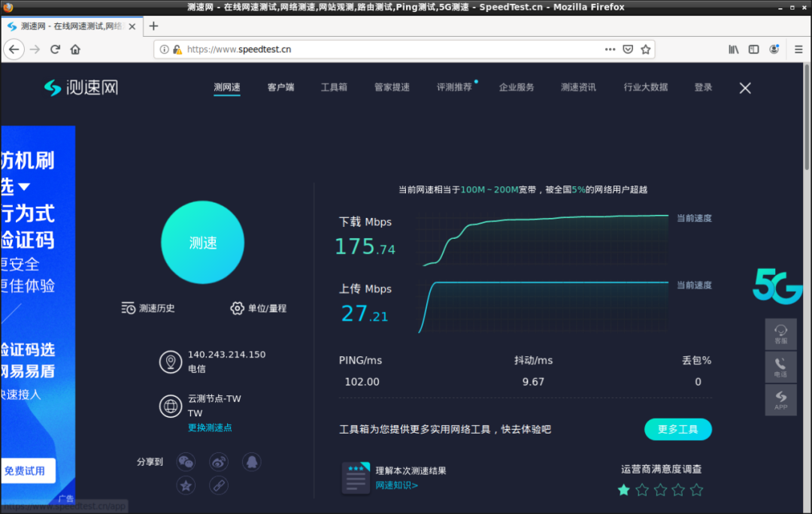This screenshot has height=514, width=812.
Task: Share result via WeChat icon
Action: click(x=186, y=461)
